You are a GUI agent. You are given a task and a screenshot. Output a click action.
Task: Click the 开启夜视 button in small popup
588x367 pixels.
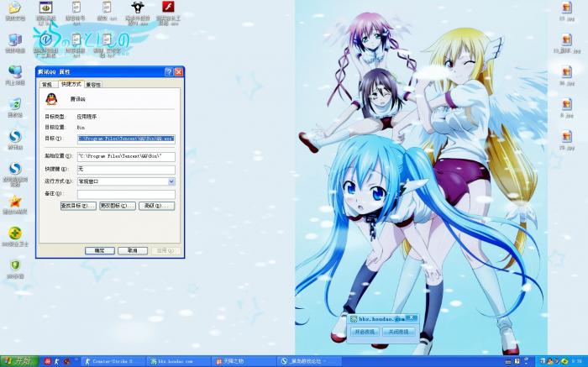pos(365,332)
